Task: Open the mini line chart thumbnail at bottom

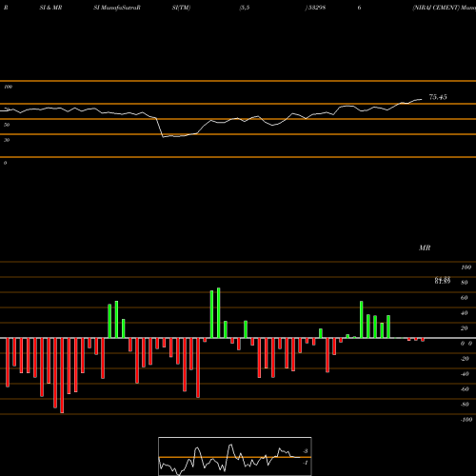Action: [x=235, y=456]
